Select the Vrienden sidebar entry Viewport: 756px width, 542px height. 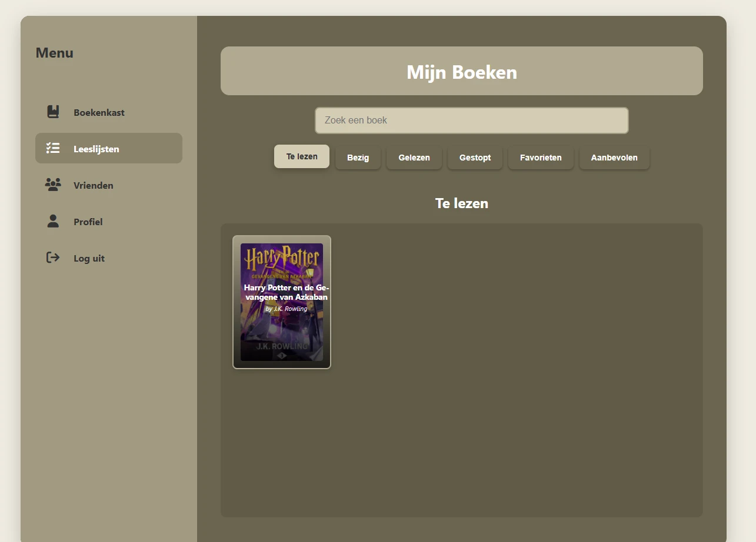pos(94,185)
